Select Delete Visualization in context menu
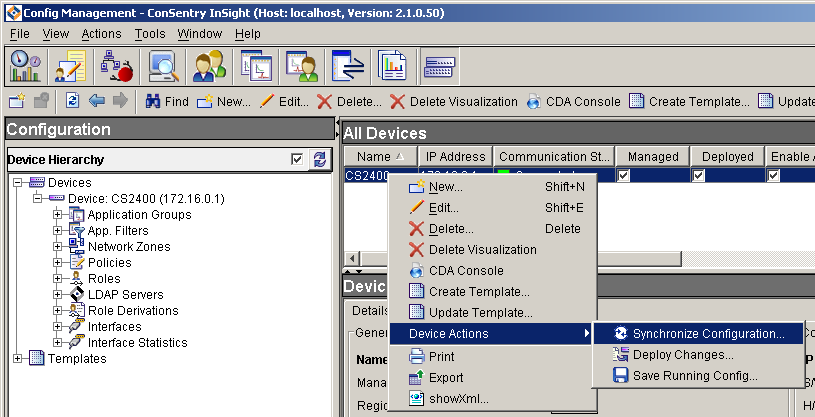Viewport: 815px width, 417px height. 492,250
